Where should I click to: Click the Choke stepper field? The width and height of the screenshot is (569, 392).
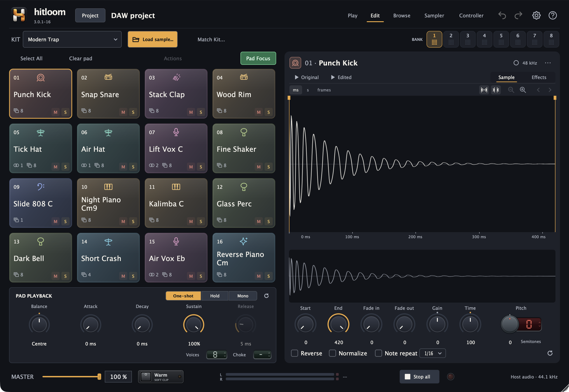[262, 355]
